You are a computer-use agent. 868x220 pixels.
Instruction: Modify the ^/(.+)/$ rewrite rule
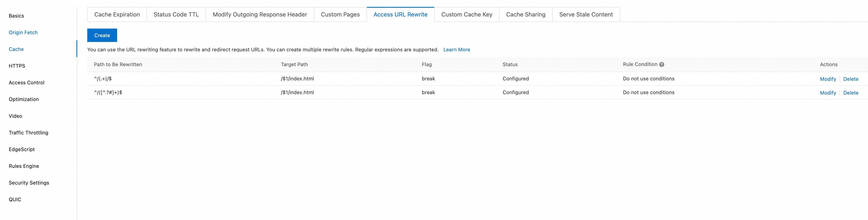click(x=828, y=79)
